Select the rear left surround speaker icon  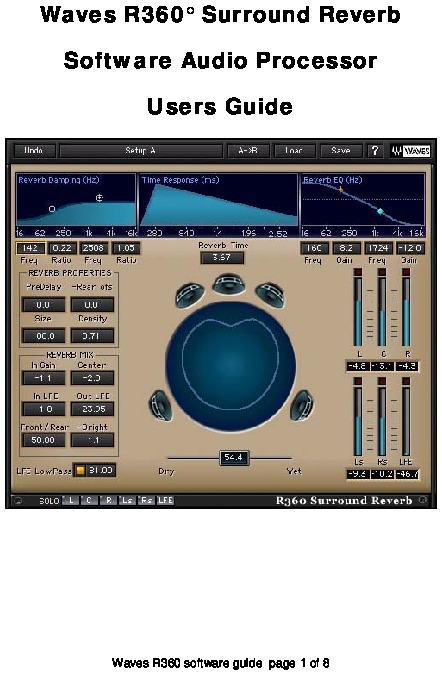(x=161, y=405)
